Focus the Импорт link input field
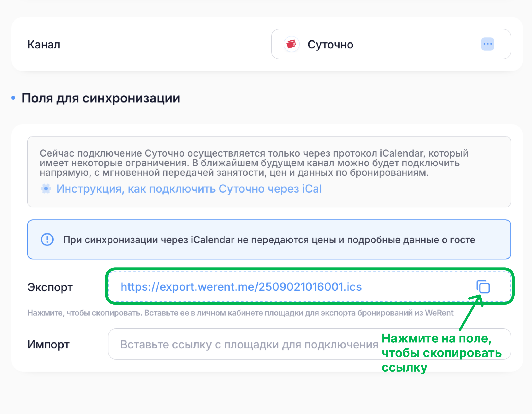This screenshot has width=532, height=414. point(244,344)
